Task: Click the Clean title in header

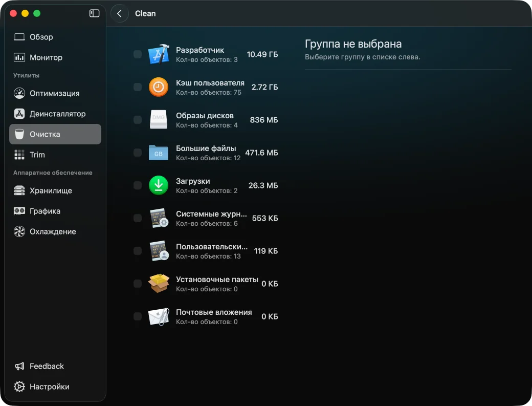Action: click(145, 13)
